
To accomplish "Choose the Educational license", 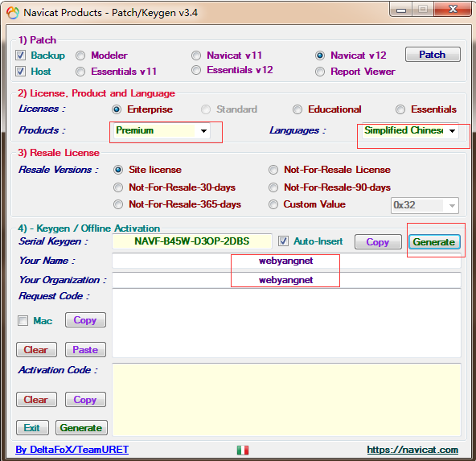I will coord(297,109).
